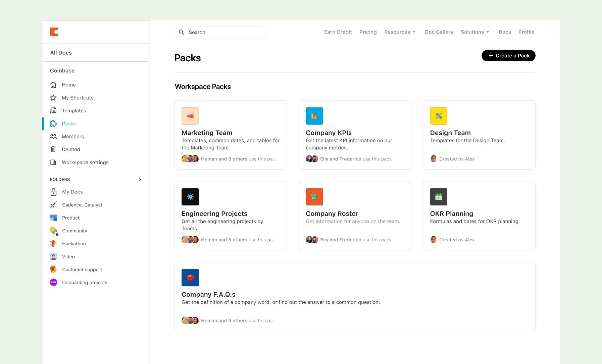Screen dimensions: 602x364
Task: Click the Packs puzzle-piece icon
Action: point(53,124)
